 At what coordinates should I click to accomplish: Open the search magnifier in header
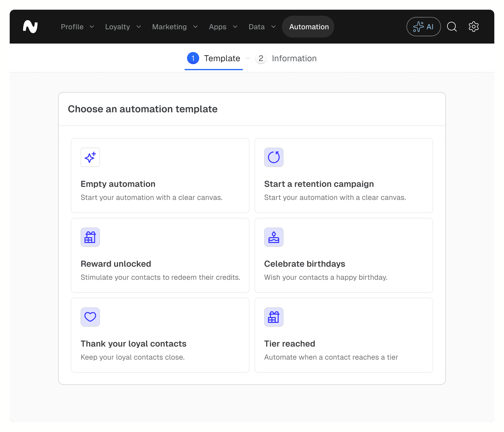tap(452, 27)
